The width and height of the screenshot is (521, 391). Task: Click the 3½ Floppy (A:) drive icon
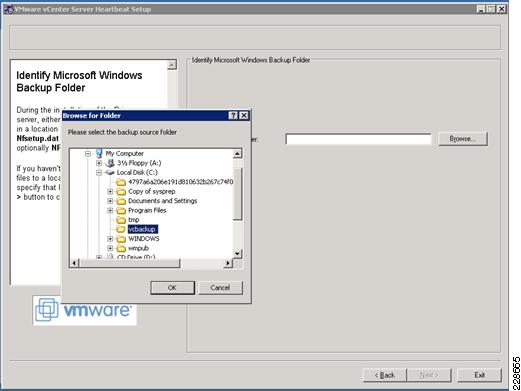110,163
